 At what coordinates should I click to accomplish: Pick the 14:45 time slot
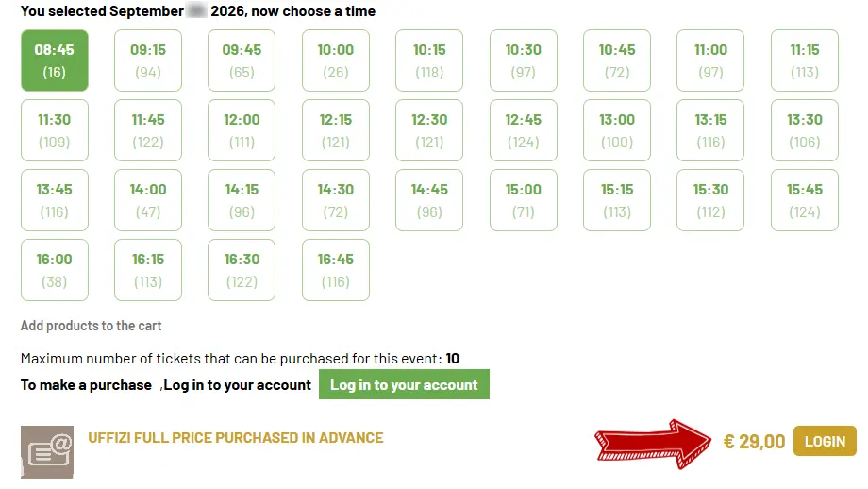pyautogui.click(x=429, y=200)
